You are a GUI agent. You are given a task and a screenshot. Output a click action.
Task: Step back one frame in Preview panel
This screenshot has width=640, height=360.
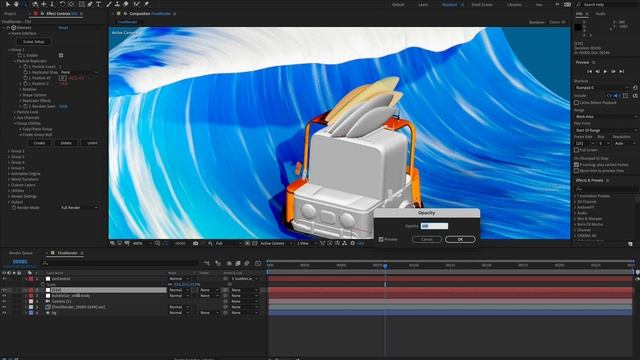click(598, 71)
